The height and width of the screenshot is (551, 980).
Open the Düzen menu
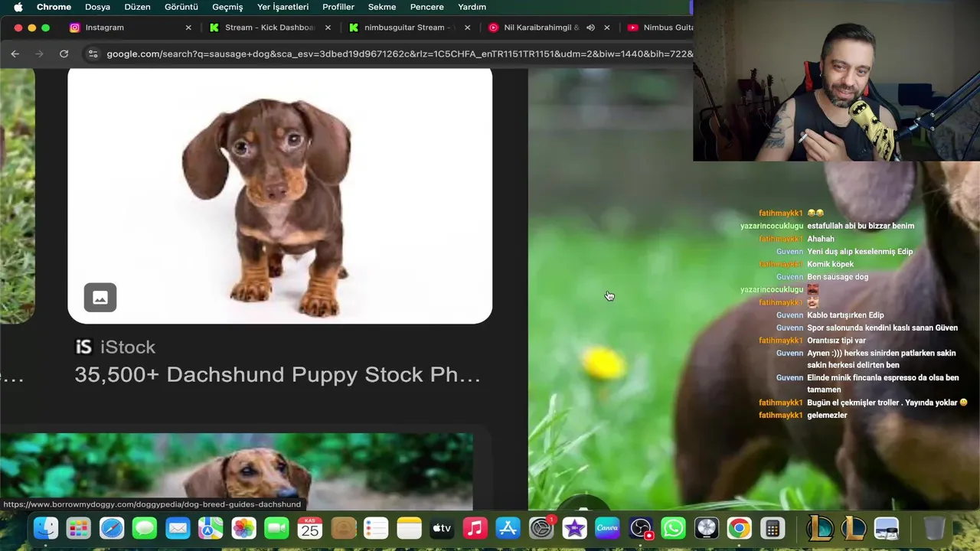tap(138, 7)
